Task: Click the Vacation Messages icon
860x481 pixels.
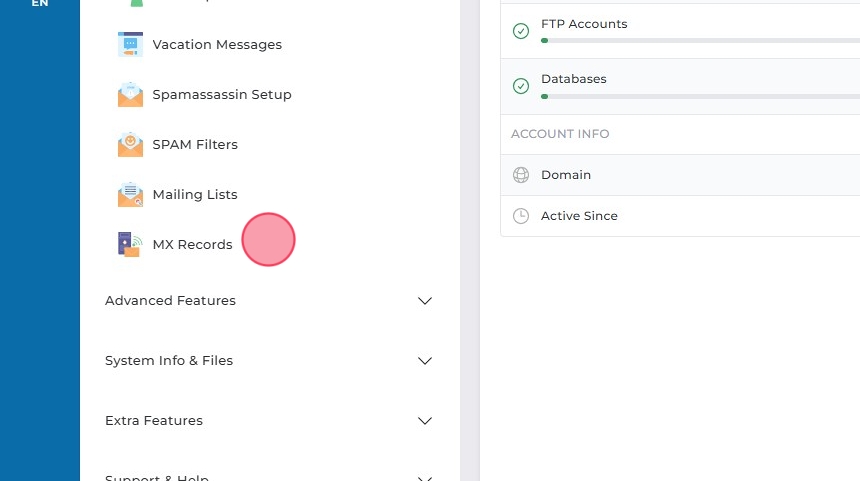Action: 130,45
